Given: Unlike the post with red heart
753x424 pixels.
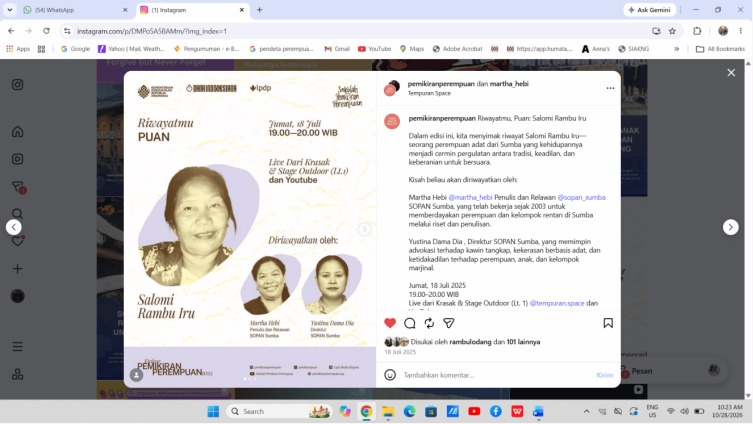Looking at the screenshot, I should [390, 323].
